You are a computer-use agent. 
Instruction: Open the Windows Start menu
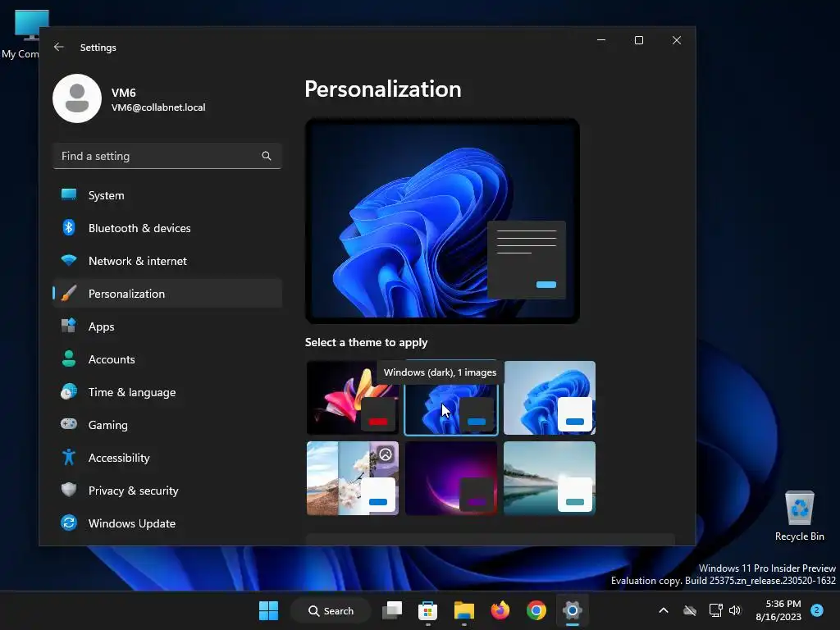coord(268,610)
